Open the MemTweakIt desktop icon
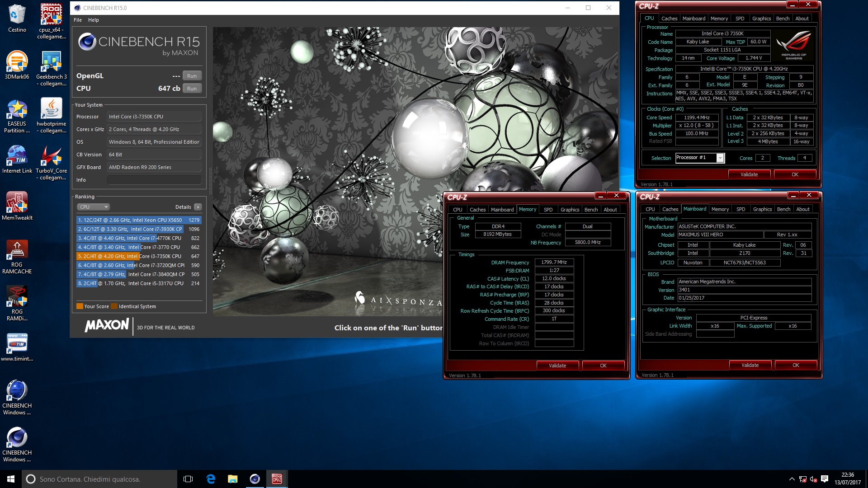This screenshot has height=488, width=868. pos(17,206)
